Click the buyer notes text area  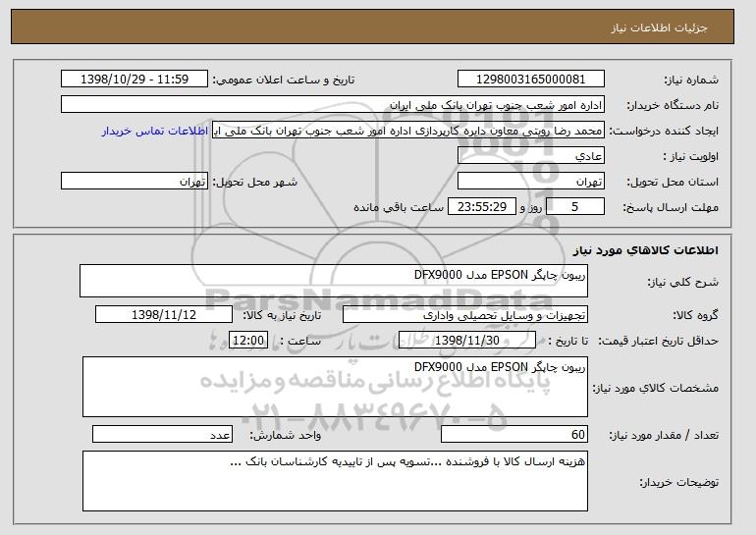pyautogui.click(x=335, y=481)
